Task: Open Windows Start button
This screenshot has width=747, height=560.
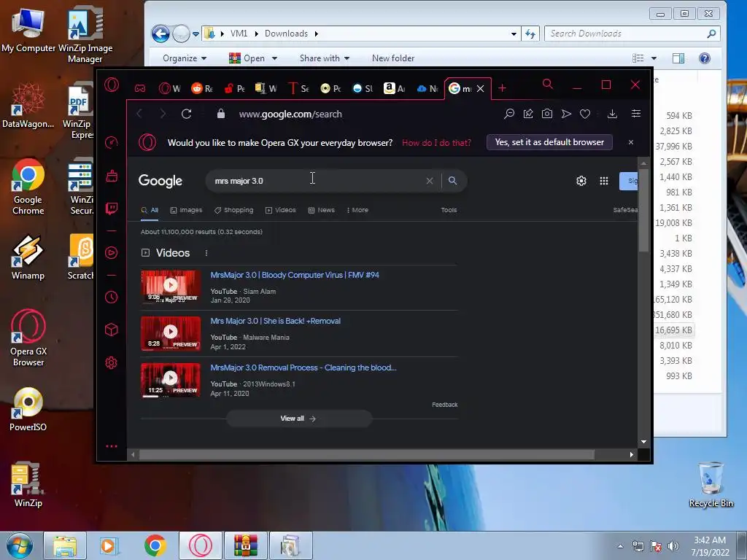Action: [19, 545]
